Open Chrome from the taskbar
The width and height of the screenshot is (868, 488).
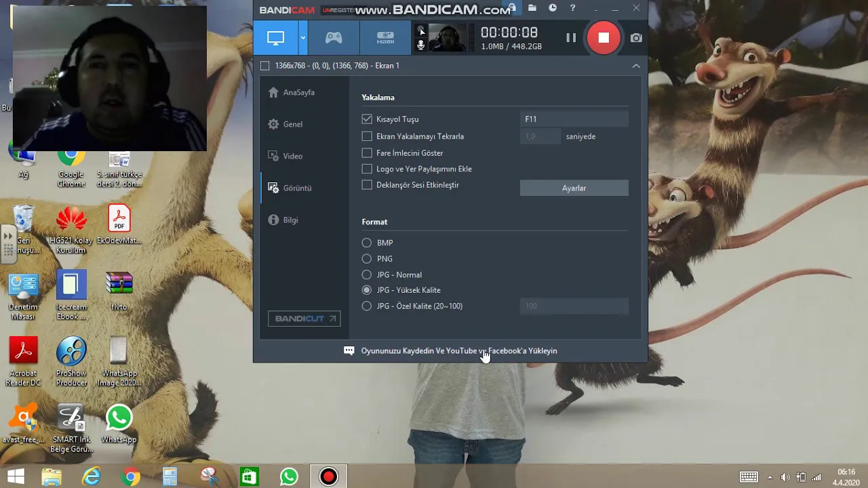pyautogui.click(x=131, y=476)
